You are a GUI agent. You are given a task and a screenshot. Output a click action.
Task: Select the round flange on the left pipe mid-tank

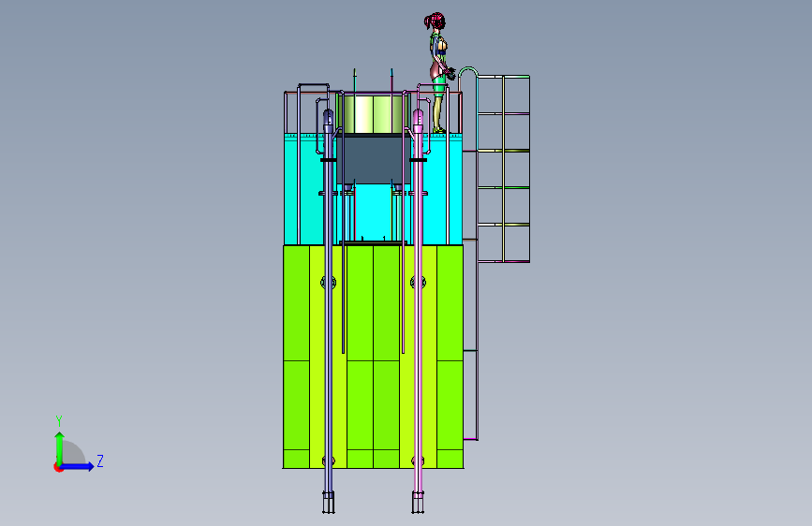click(329, 283)
